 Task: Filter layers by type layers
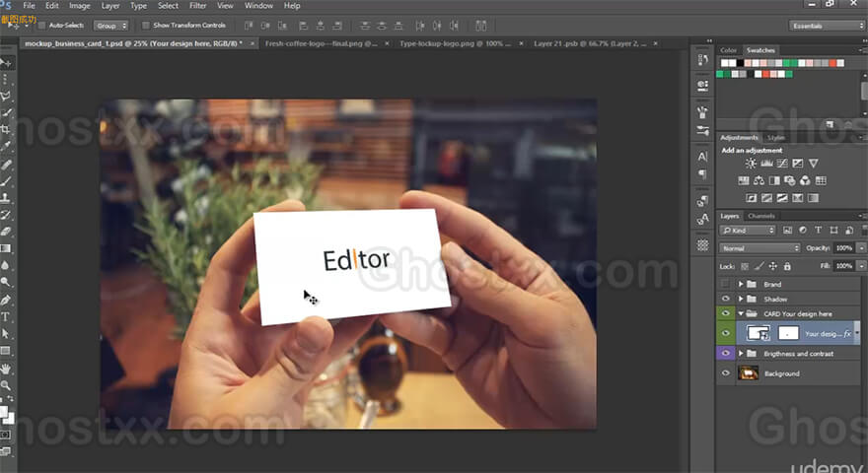click(x=818, y=231)
